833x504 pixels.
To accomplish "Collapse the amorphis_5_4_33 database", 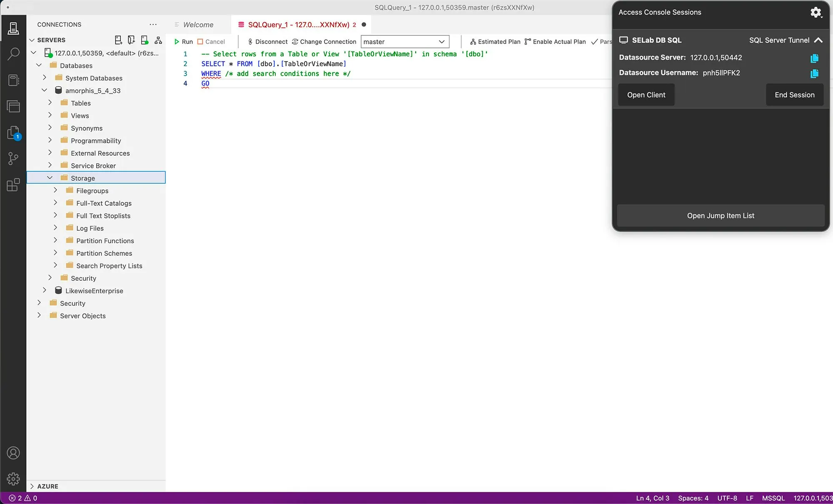I will [x=45, y=90].
